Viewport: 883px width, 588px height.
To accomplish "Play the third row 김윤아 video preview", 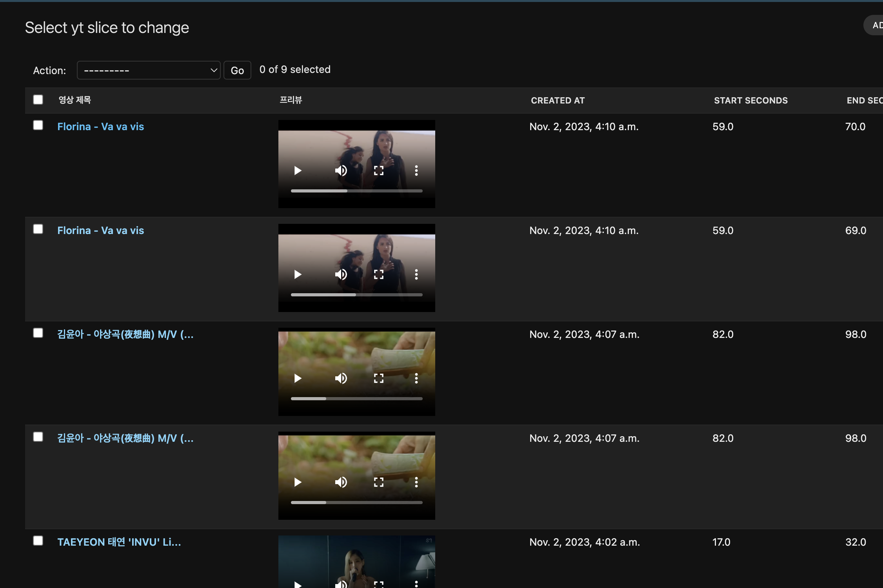I will (x=298, y=378).
